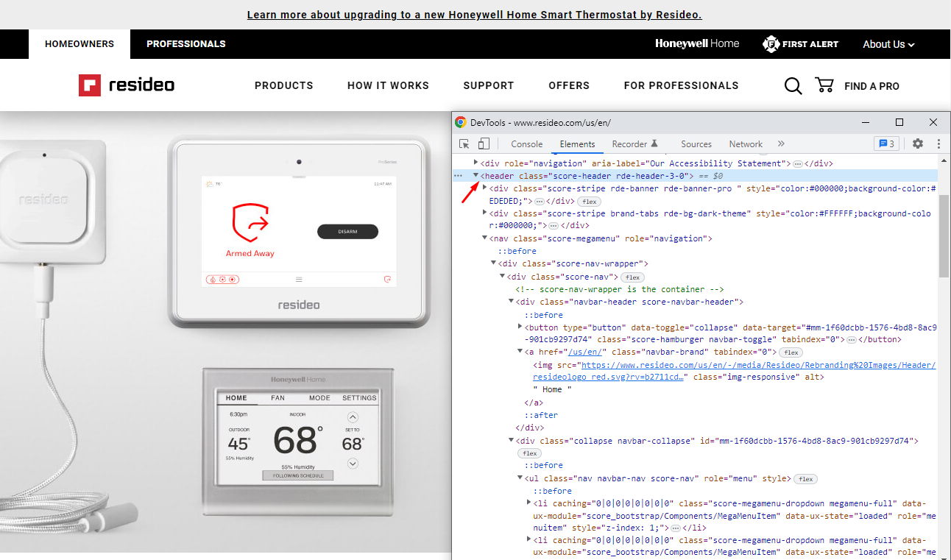The image size is (951, 560).
Task: Collapse the ul nav navbar-nav node
Action: tap(520, 478)
